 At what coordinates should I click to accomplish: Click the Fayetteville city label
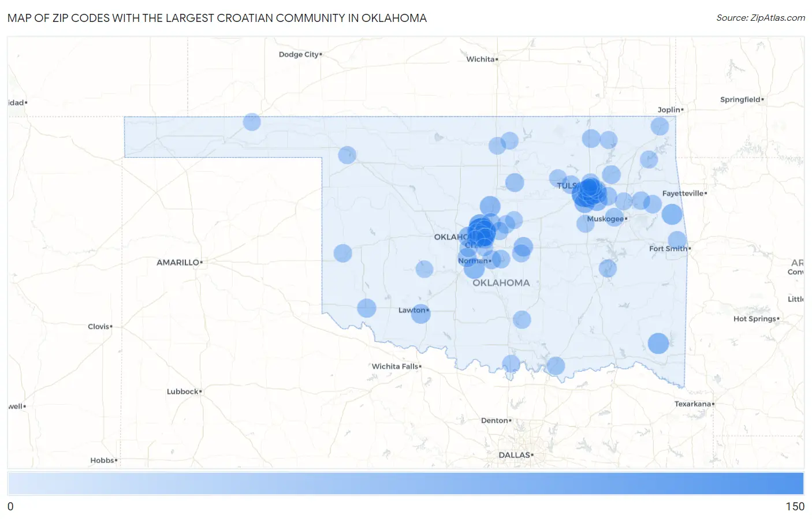[x=683, y=193]
